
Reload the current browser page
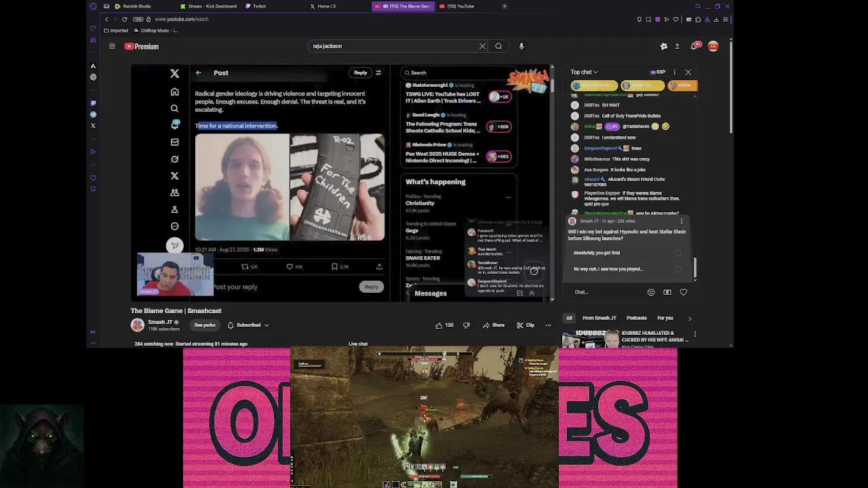point(124,19)
